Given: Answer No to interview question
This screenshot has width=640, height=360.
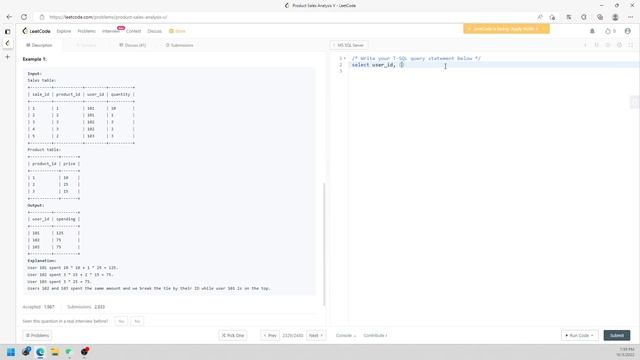Looking at the screenshot, I should point(137,321).
